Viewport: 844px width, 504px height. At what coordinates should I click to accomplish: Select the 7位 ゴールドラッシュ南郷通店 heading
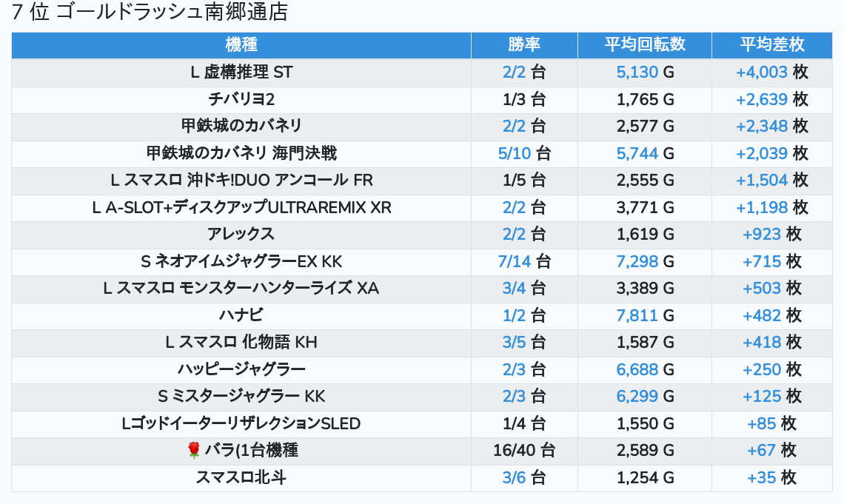[150, 13]
